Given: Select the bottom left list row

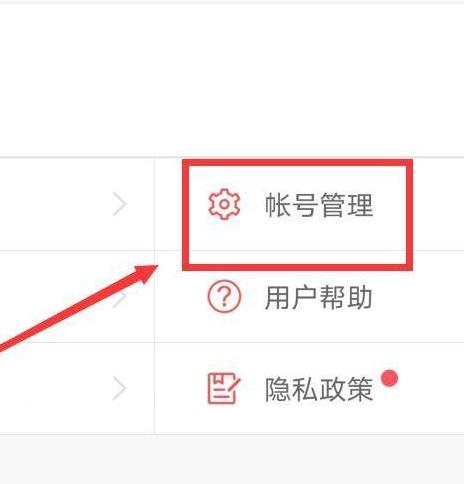Looking at the screenshot, I should tap(77, 388).
